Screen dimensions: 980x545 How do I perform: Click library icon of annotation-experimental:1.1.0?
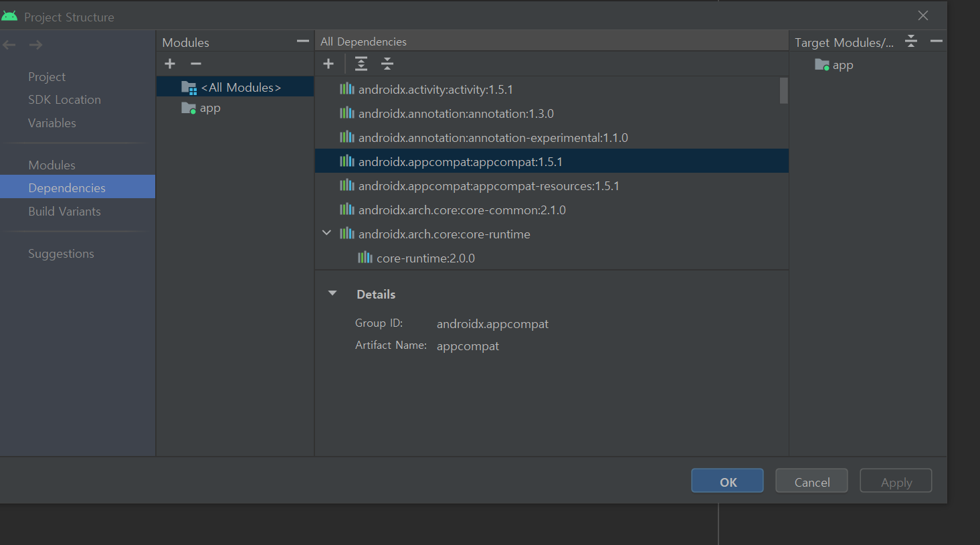click(x=347, y=137)
